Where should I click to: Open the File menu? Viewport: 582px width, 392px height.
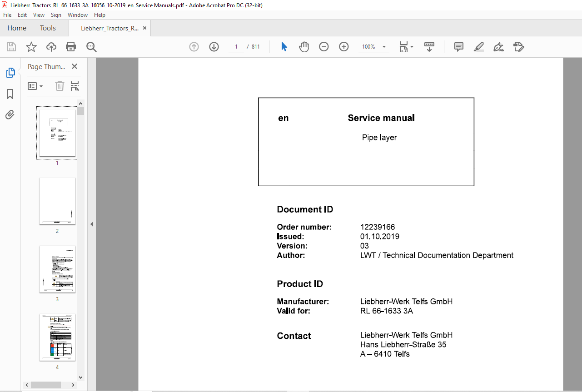point(7,15)
